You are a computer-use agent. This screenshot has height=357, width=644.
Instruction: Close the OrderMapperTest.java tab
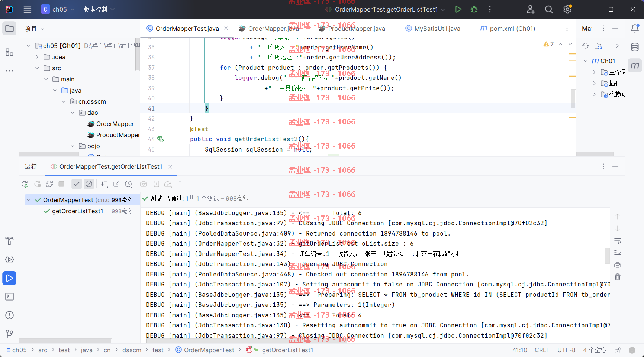[x=226, y=29]
